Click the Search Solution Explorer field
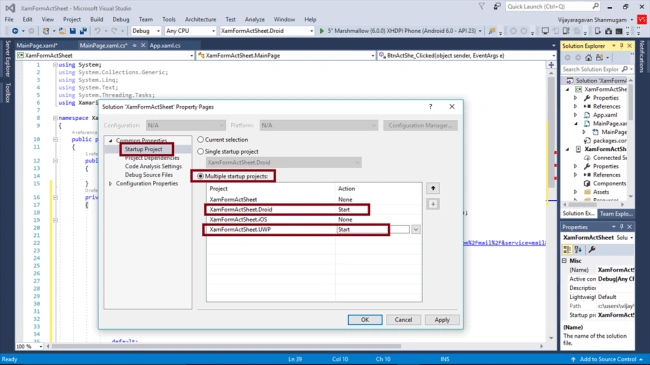 (x=591, y=69)
